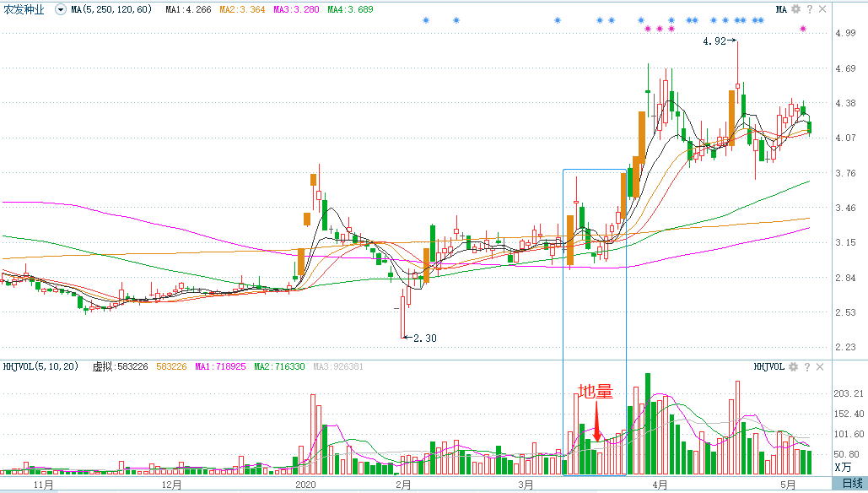
Task: Click the 3.76 price axis value
Action: click(846, 173)
